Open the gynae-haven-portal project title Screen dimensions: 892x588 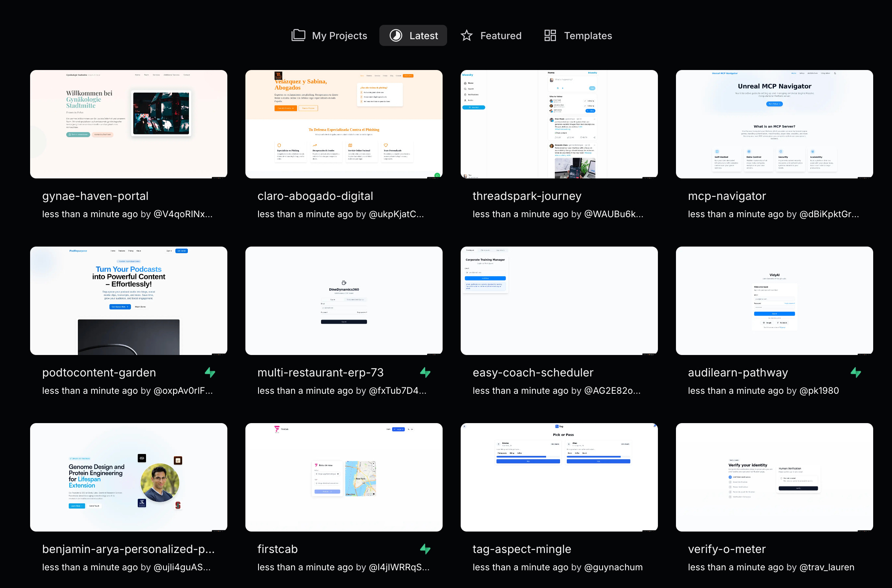95,196
